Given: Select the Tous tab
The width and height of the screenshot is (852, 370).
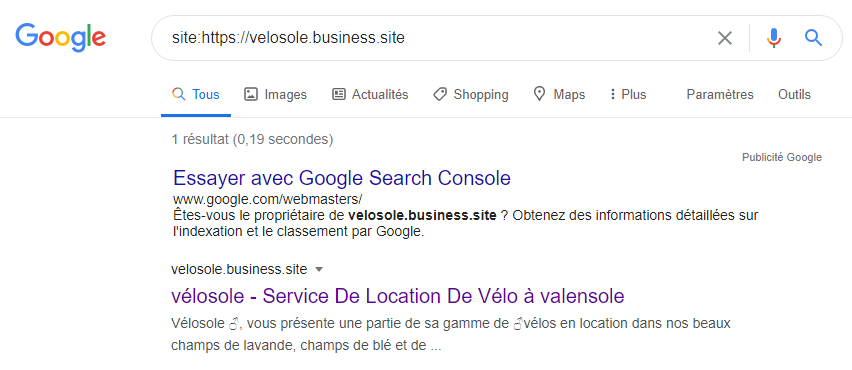Looking at the screenshot, I should pos(196,95).
